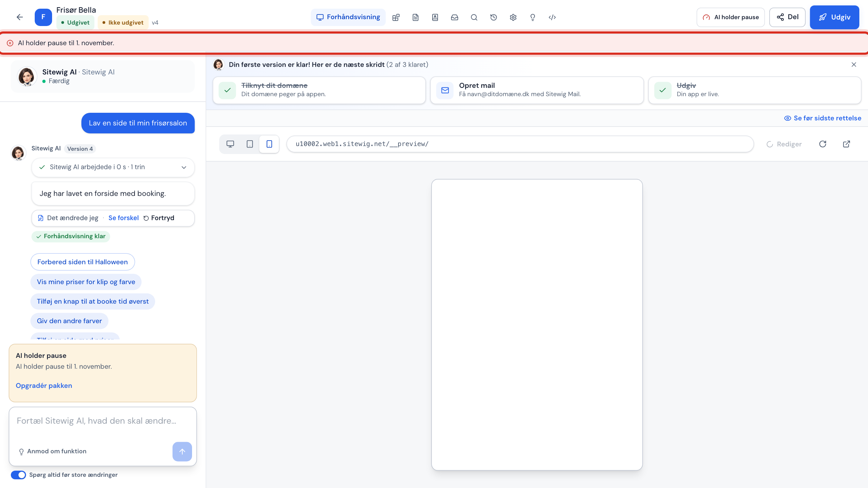Click the 'Tilknyt dit domæne' step card
Screen dimensions: 868x488
(x=319, y=90)
